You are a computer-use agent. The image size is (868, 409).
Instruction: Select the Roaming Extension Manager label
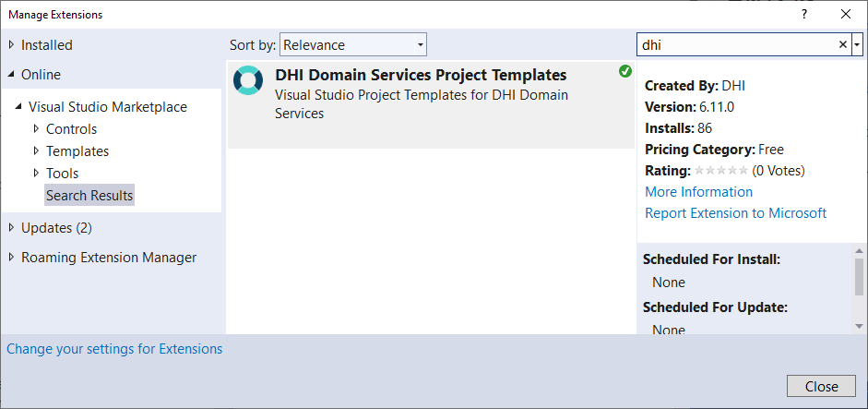click(109, 258)
